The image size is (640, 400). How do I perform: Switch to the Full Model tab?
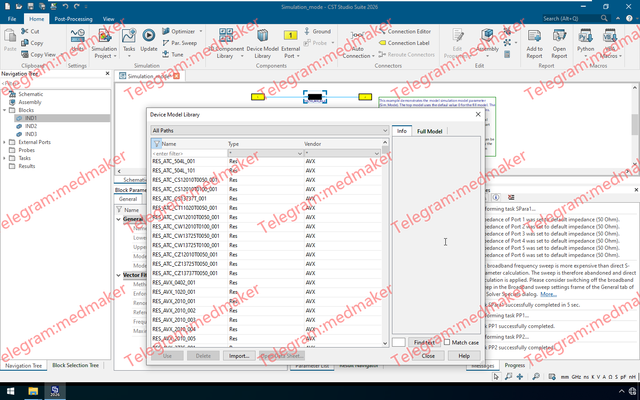pos(429,131)
